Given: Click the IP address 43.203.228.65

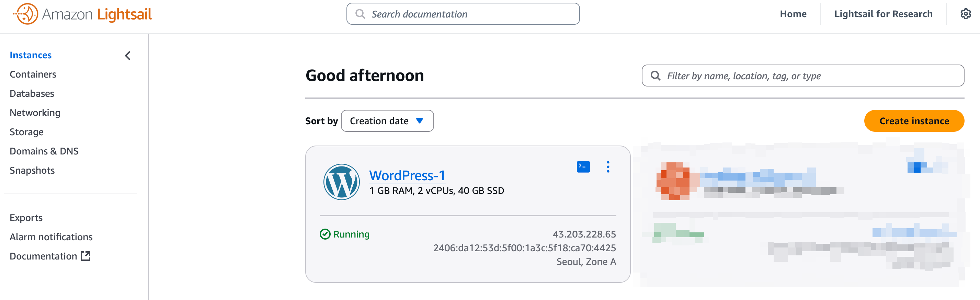Looking at the screenshot, I should [584, 234].
